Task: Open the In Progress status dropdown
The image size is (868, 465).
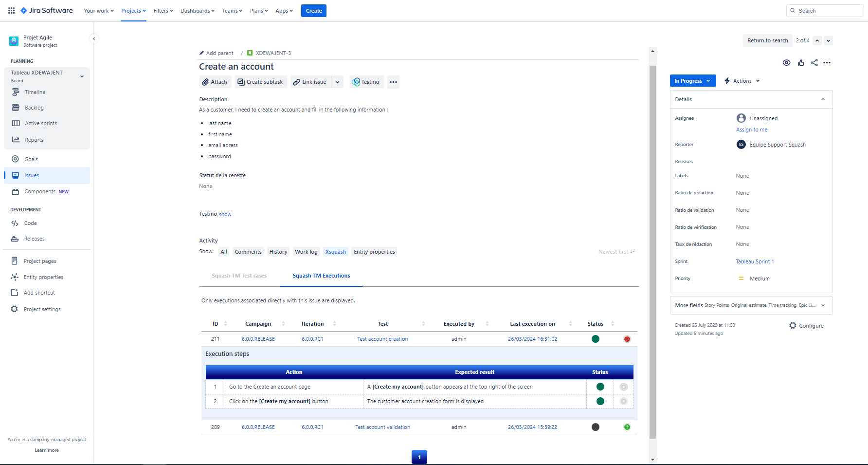Action: pyautogui.click(x=692, y=81)
